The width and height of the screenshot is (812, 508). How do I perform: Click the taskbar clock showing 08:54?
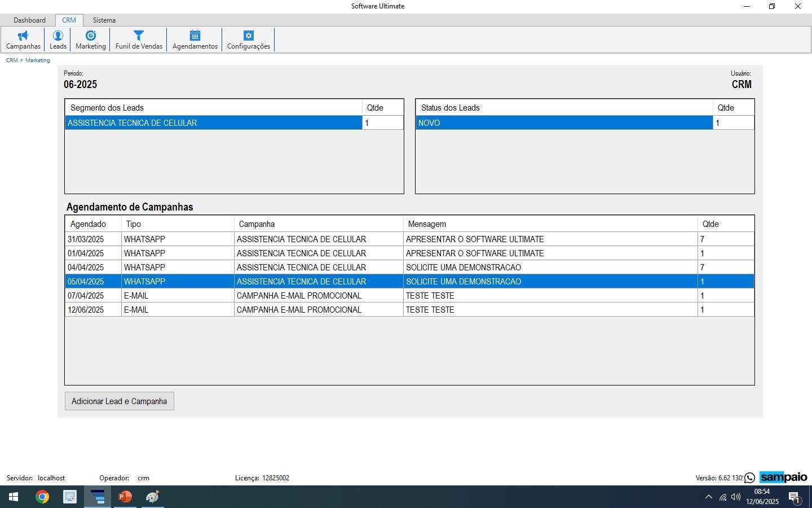762,497
